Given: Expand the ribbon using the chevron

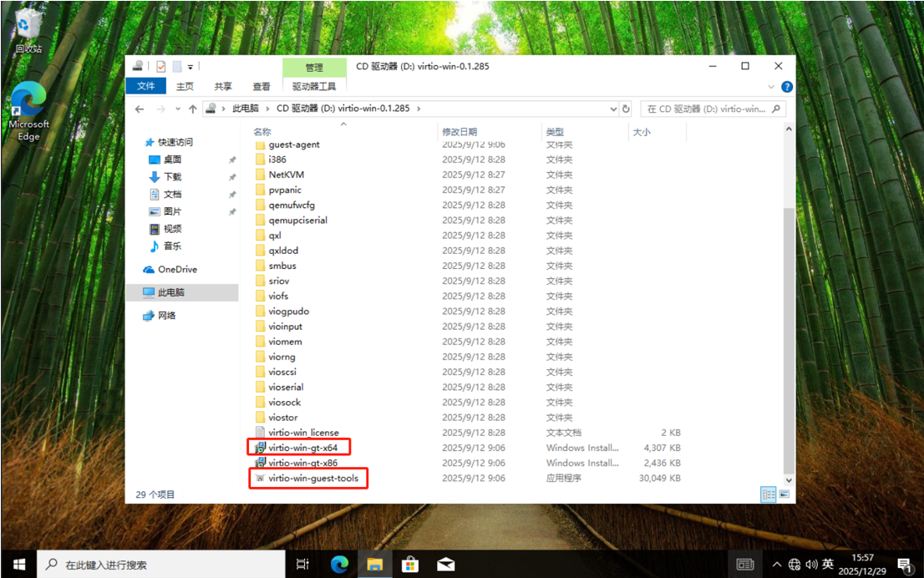Looking at the screenshot, I should [x=771, y=87].
